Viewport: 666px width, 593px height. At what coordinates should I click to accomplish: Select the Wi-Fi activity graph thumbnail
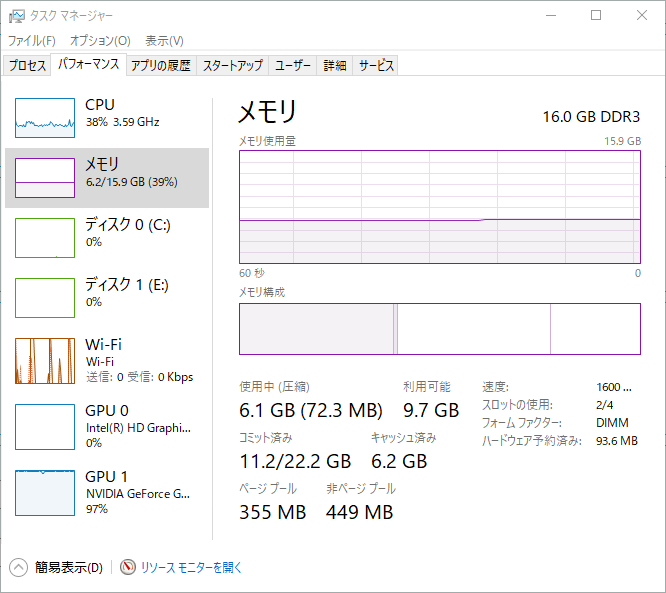tap(45, 361)
